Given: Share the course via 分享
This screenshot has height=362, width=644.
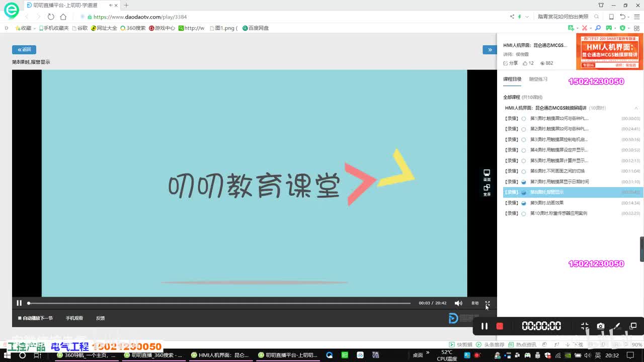Looking at the screenshot, I should [511, 63].
